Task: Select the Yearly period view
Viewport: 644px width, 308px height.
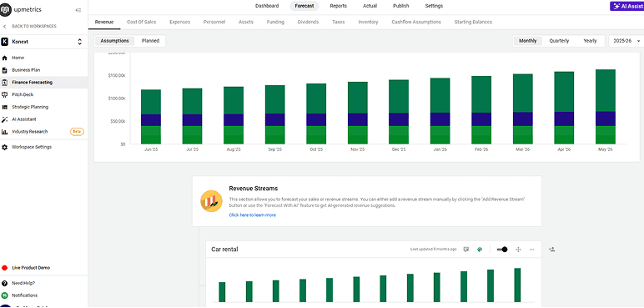Action: (x=591, y=41)
